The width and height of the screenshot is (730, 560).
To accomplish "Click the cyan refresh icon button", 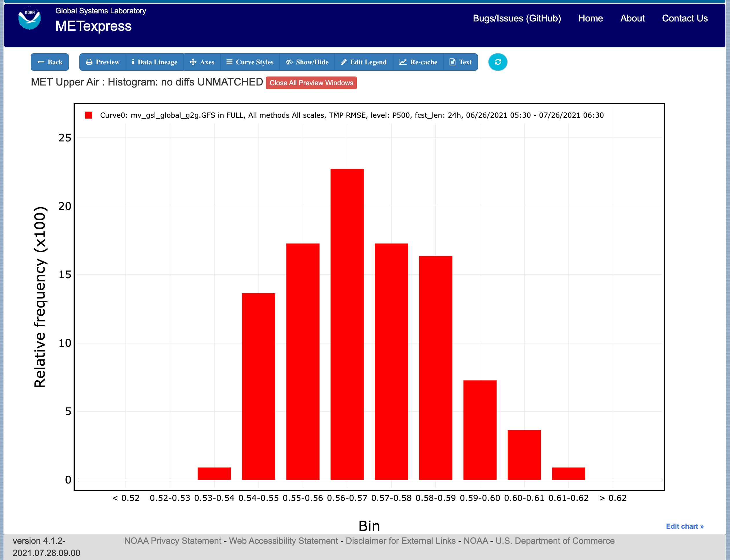I will [x=497, y=62].
